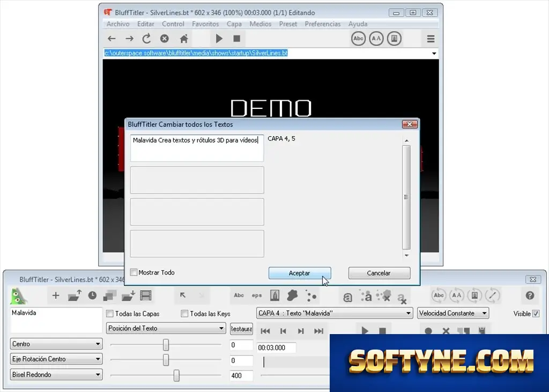Click the add layer plus icon
The height and width of the screenshot is (392, 549).
coord(56,295)
